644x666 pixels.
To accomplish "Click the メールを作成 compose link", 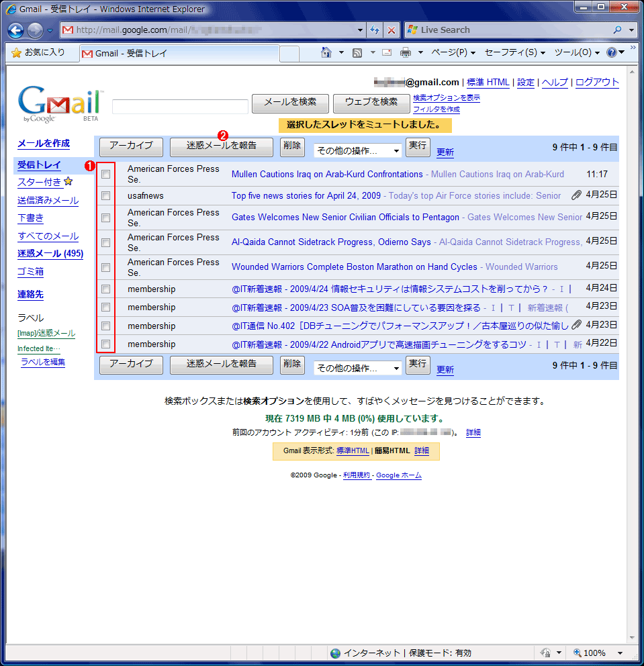I will 44,144.
